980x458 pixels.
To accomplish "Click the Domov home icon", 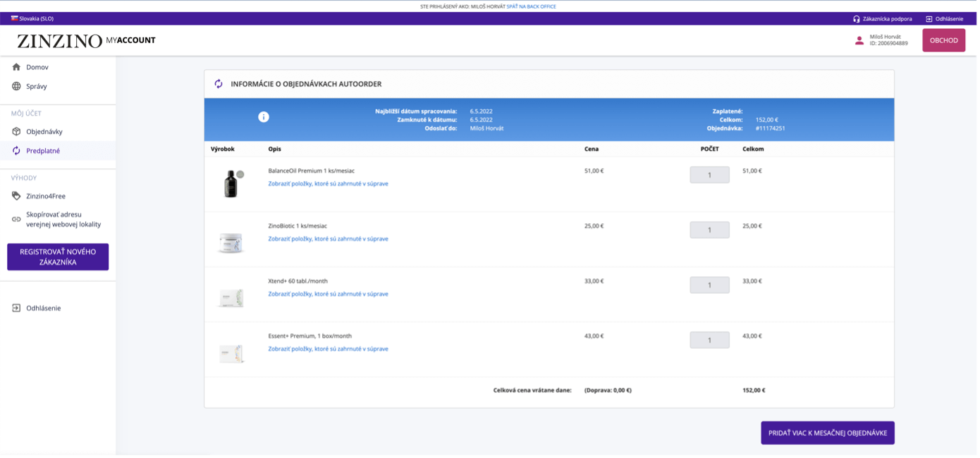I will (x=16, y=67).
